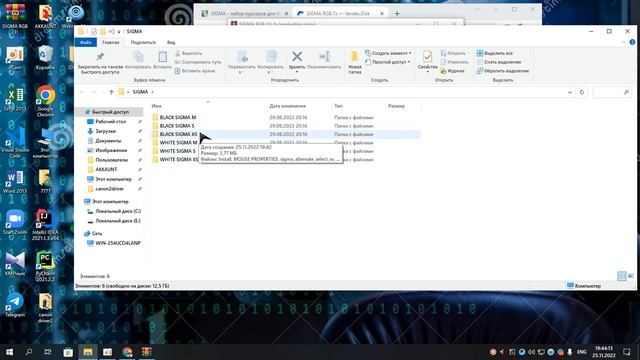Click Paste shortcut (Вставить ярлык)

(194, 71)
